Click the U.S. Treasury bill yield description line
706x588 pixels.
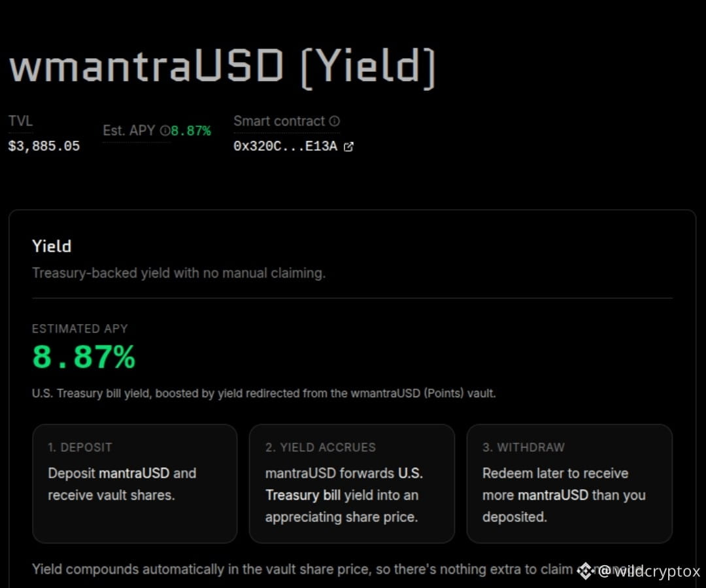click(x=264, y=393)
